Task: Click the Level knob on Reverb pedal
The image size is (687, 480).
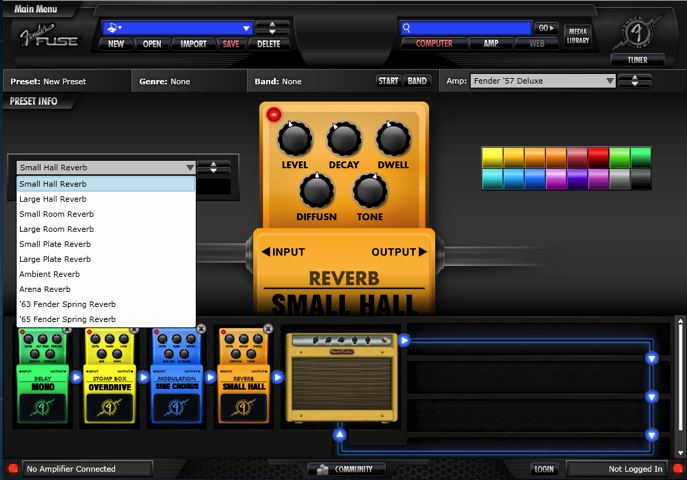Action: [x=295, y=139]
